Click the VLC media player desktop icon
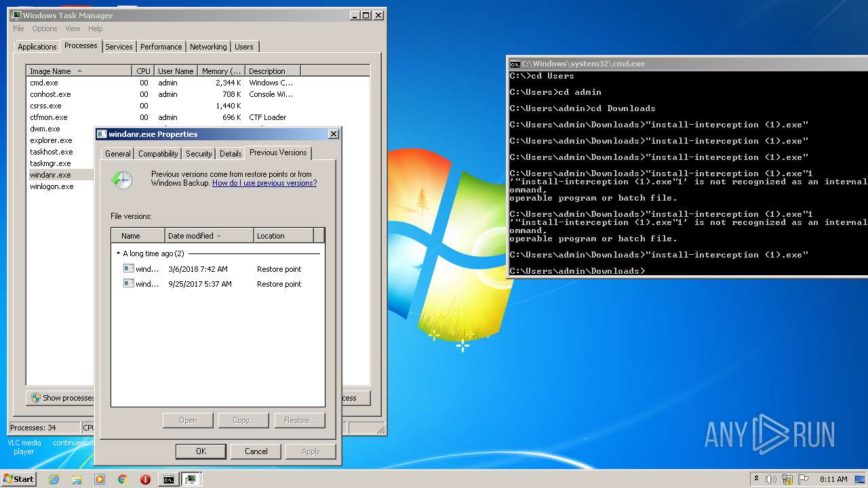Screen dimensions: 868x488 coord(24,447)
